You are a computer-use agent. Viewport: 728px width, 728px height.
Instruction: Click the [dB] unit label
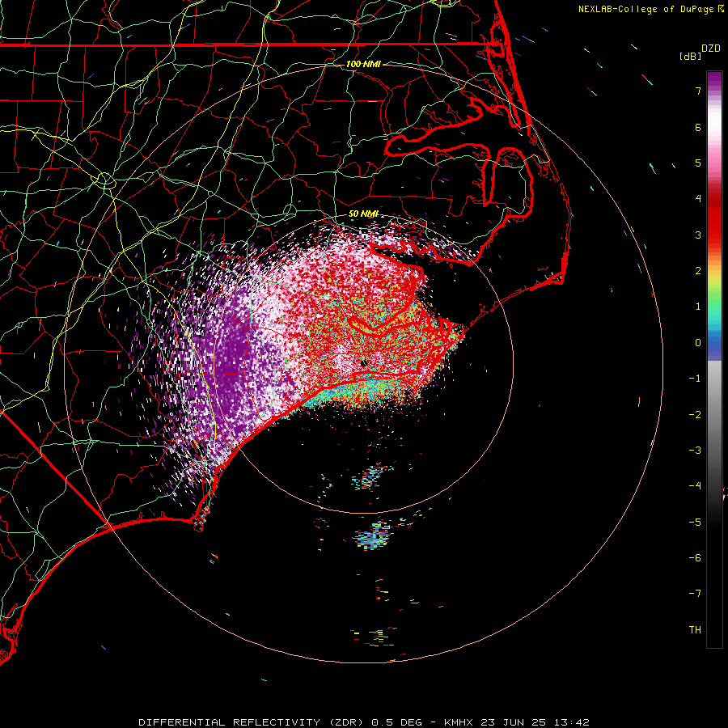point(690,56)
